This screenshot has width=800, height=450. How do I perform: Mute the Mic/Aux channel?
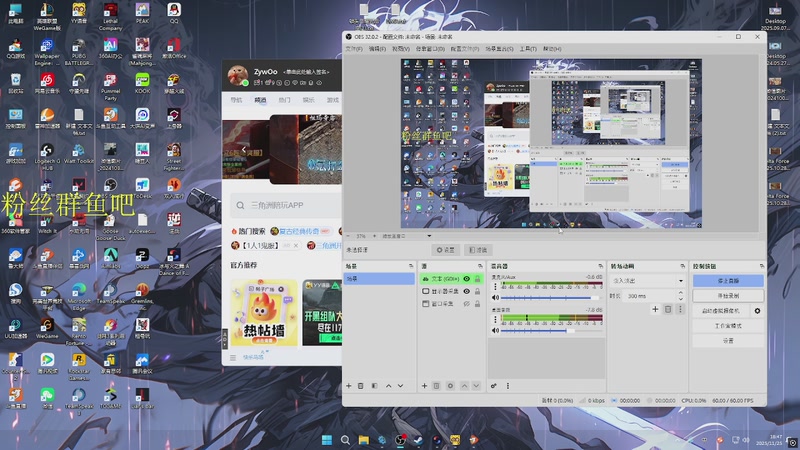click(495, 297)
